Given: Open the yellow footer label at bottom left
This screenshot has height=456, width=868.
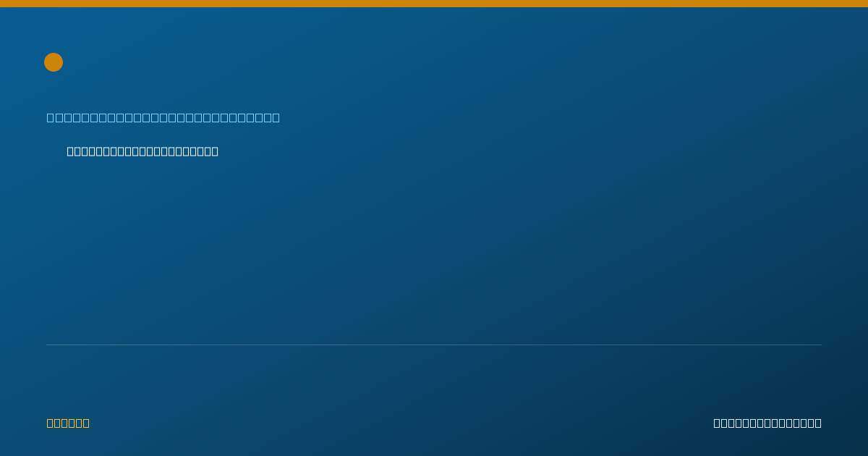Looking at the screenshot, I should pos(68,423).
